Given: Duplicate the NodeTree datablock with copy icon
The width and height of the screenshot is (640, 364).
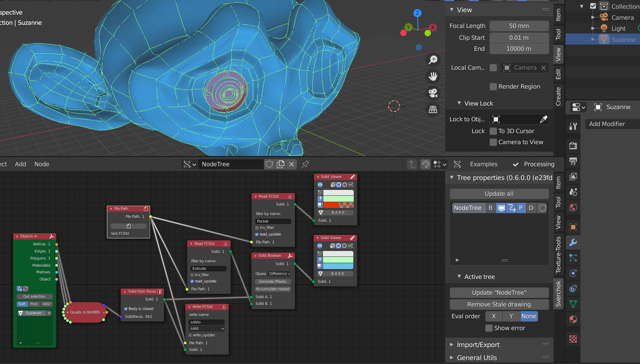Looking at the screenshot, I should tap(280, 164).
